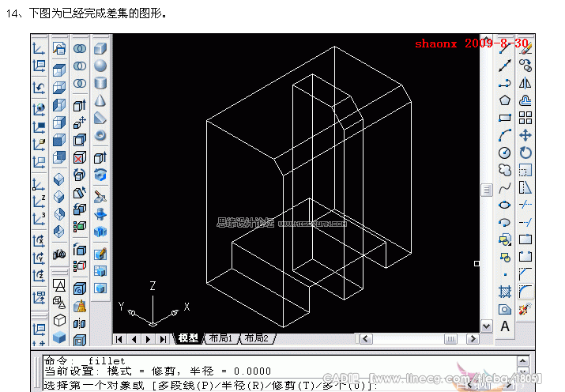Viewport: 565px width, 392px height.
Task: Click horizontal scrollbar right arrow
Action: pyautogui.click(x=473, y=339)
